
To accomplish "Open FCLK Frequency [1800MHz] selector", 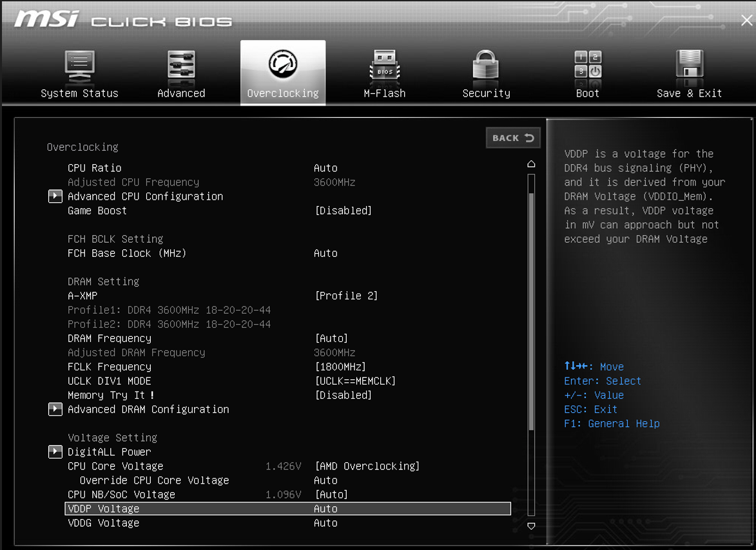I will click(340, 366).
